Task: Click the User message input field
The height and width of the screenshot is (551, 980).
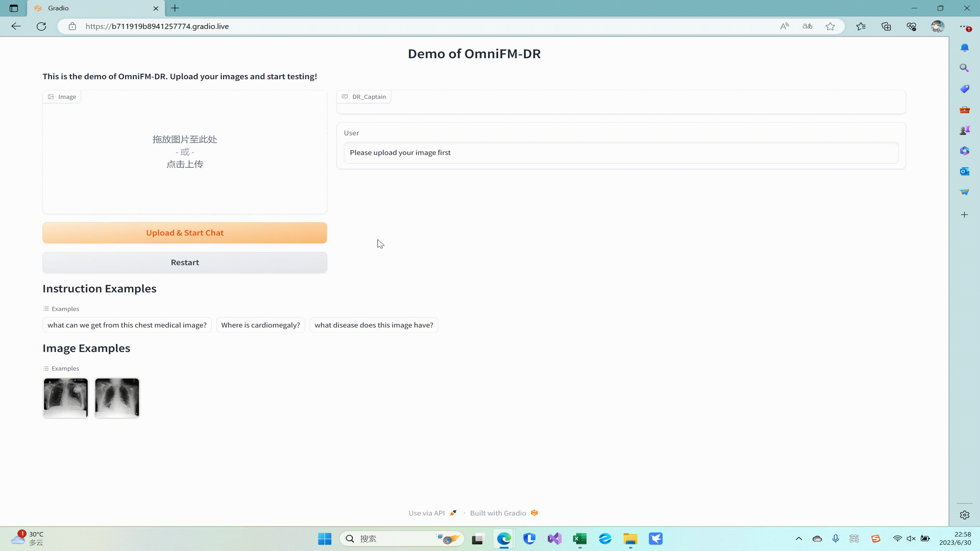Action: [x=621, y=153]
